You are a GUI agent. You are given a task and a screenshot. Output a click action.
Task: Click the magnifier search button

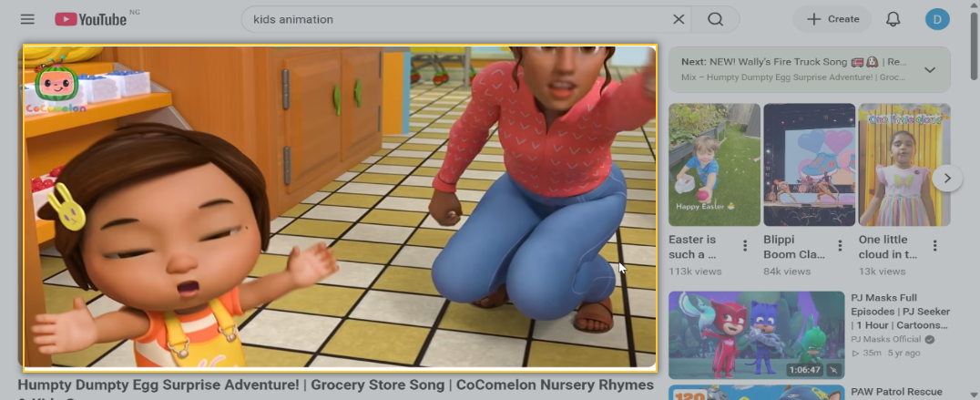pos(716,19)
